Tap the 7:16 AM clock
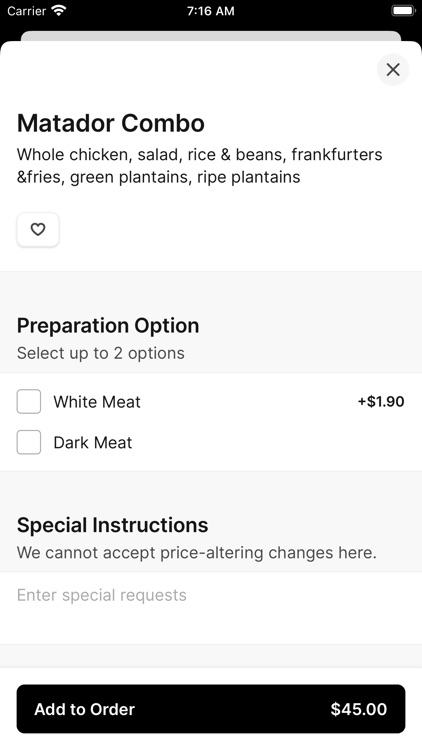 point(211,11)
